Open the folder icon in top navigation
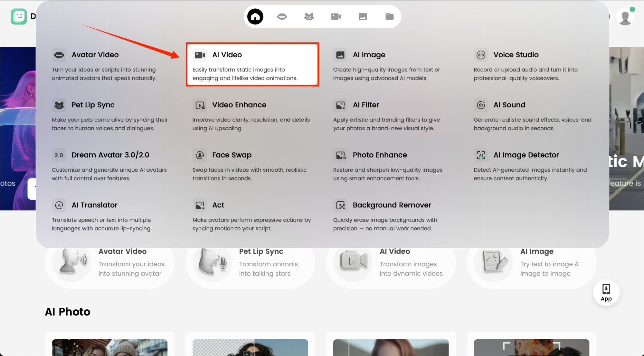 coord(389,16)
